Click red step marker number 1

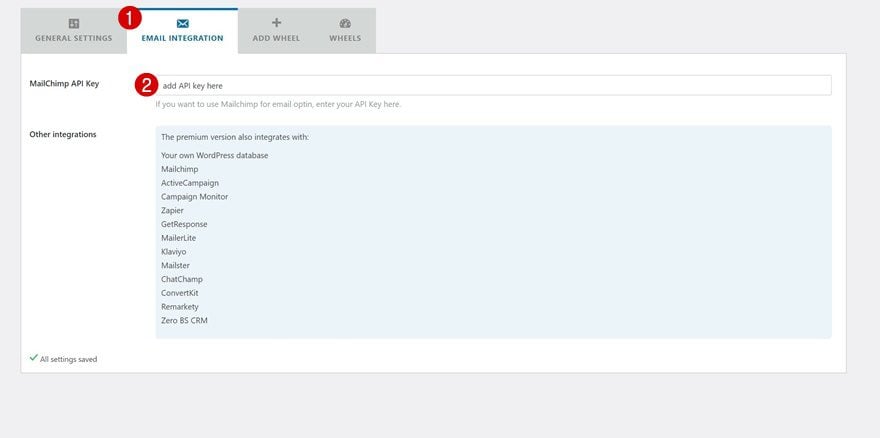(130, 19)
